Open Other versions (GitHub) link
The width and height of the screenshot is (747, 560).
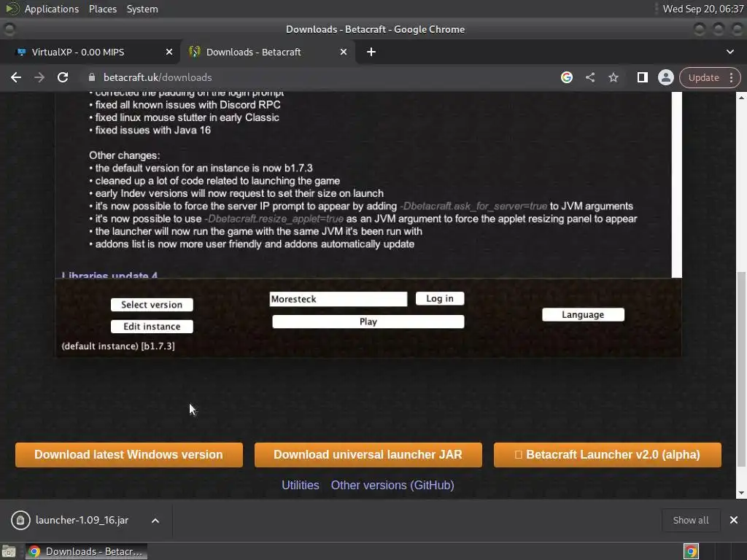pos(392,485)
